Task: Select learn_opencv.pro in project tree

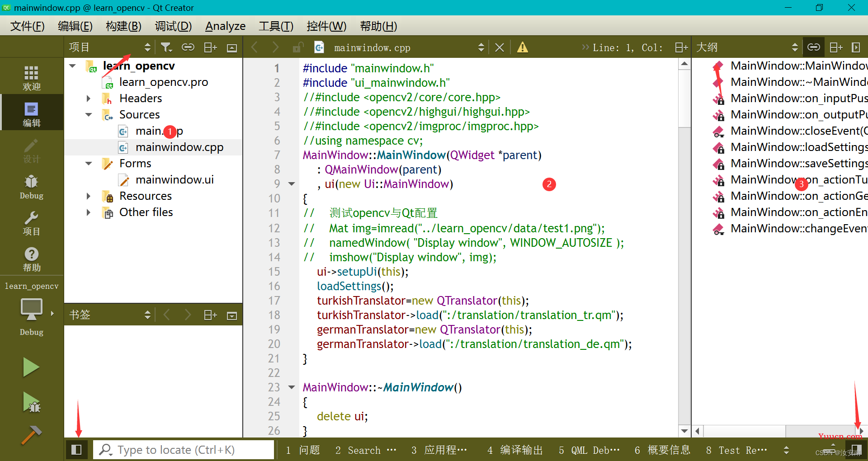Action: pos(164,82)
